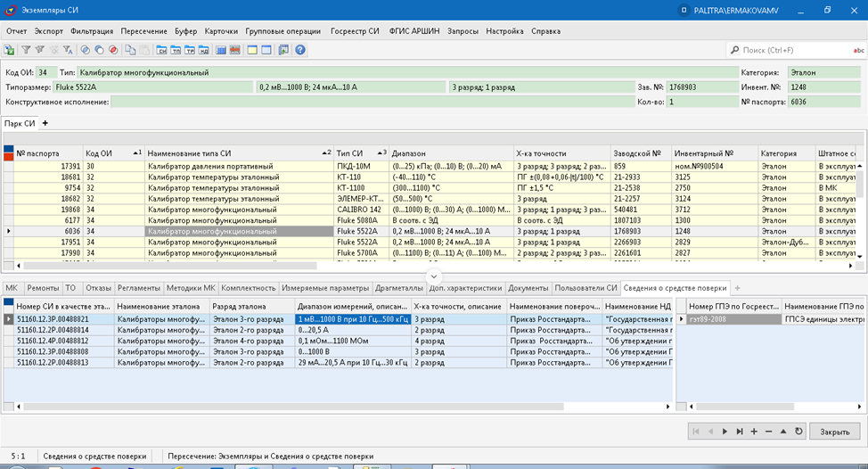Click upper table vertical scrollbar down arrow

(859, 257)
